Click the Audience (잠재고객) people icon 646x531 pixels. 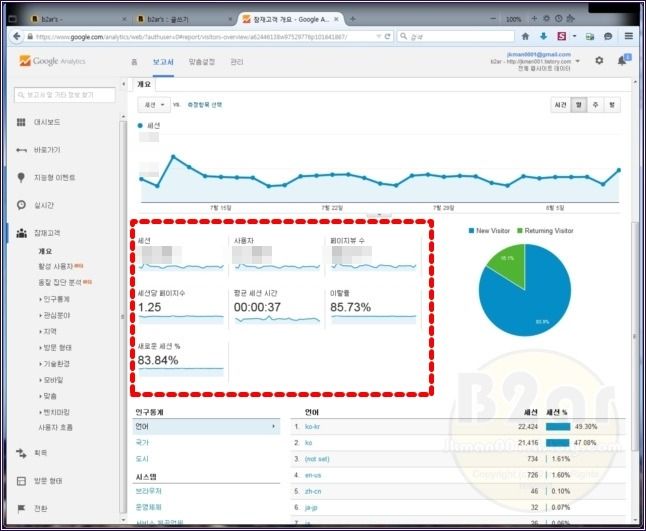coord(21,233)
